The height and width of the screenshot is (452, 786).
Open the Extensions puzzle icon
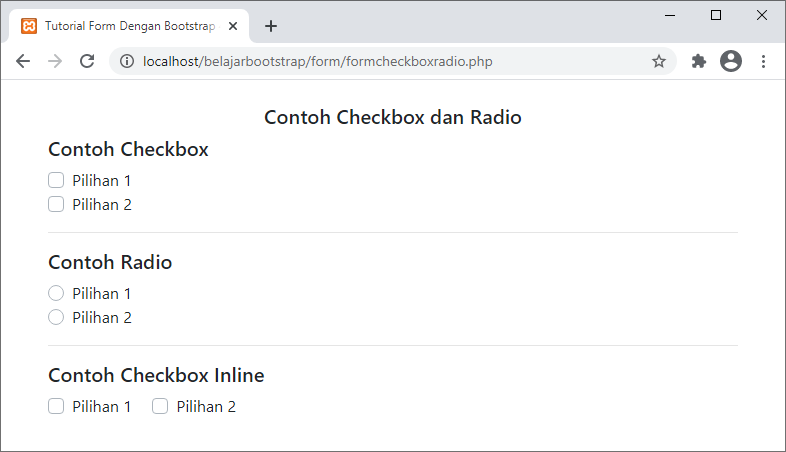pyautogui.click(x=699, y=61)
